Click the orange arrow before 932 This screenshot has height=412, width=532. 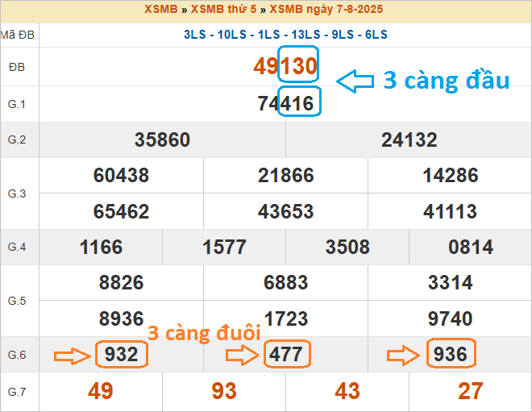73,355
